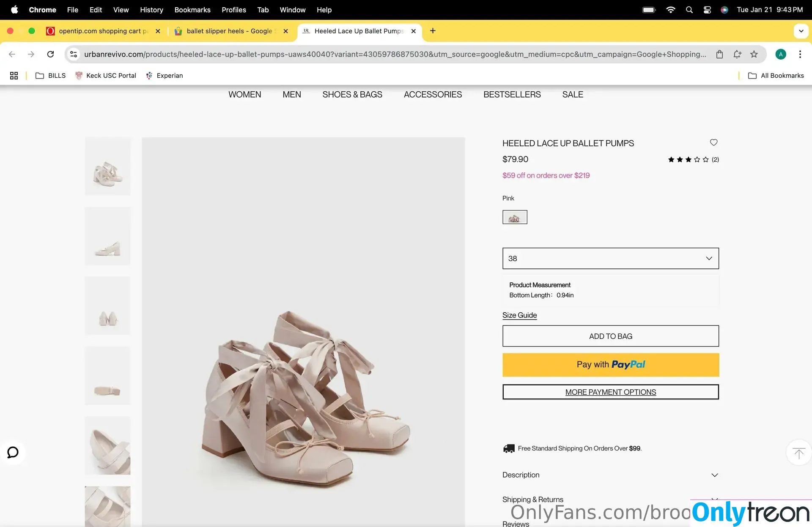Open the Apple menu
The image size is (812, 527).
(14, 10)
